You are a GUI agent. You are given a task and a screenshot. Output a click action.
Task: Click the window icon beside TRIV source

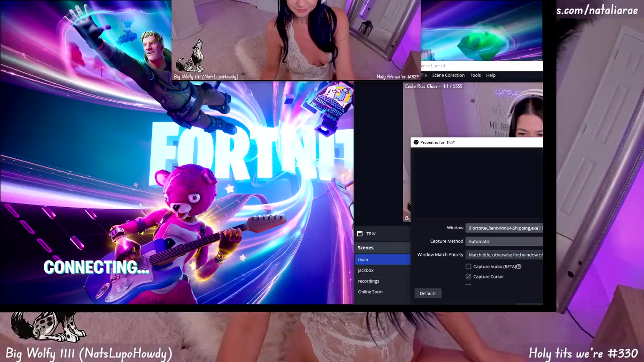point(360,234)
